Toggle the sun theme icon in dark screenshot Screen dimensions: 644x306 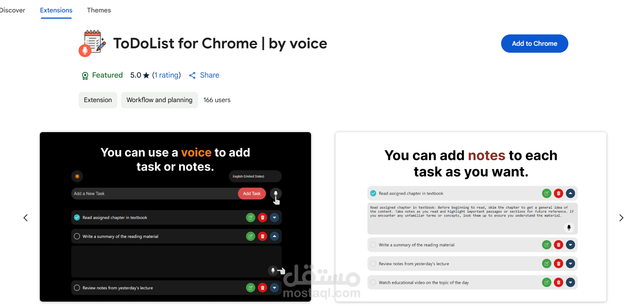point(77,176)
